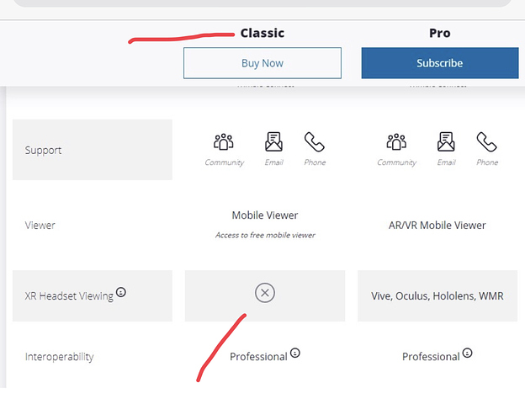Click the Phone support icon in the Pro column
The image size is (525, 420).
point(487,142)
